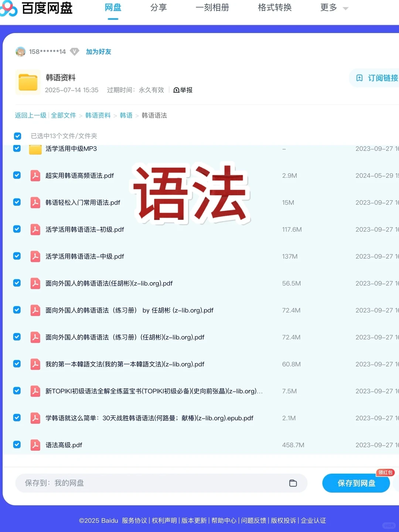Open the 活学活用中级MP3 folder icon

[x=35, y=149]
